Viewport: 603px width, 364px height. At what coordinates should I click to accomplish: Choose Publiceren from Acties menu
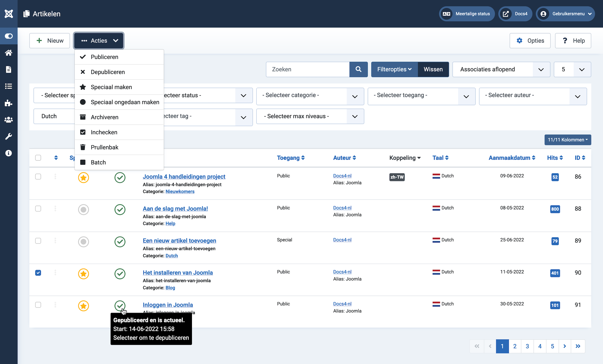(119, 57)
